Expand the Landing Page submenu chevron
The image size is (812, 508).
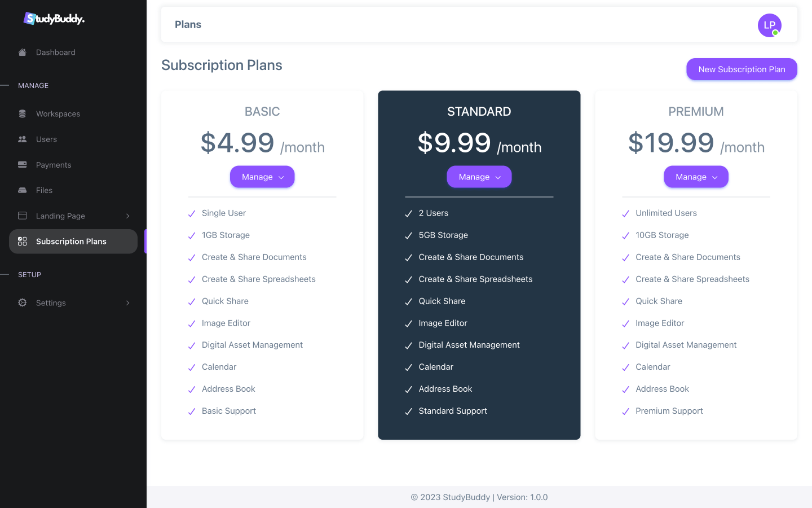coord(128,216)
